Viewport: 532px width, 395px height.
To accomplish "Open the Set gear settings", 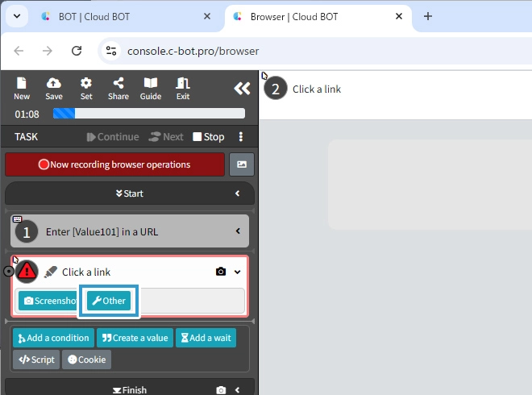I will 86,88.
